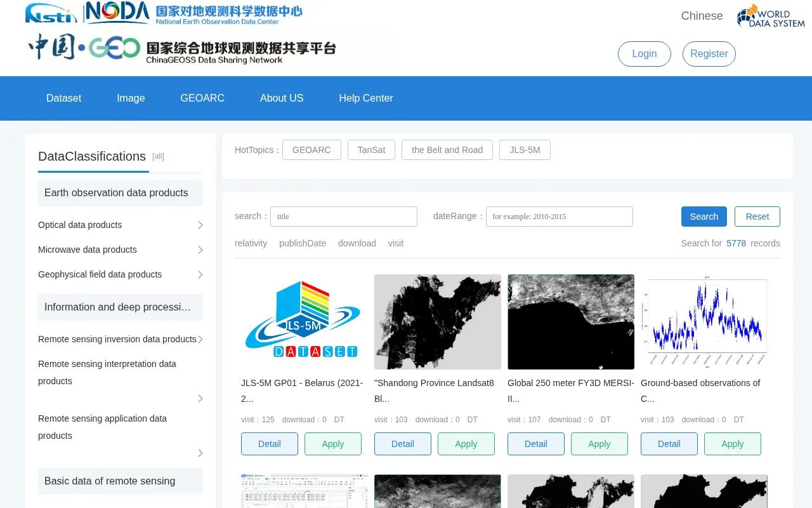Image resolution: width=812 pixels, height=508 pixels.
Task: Open the JLS-5M dataset thumbnail
Action: click(304, 322)
